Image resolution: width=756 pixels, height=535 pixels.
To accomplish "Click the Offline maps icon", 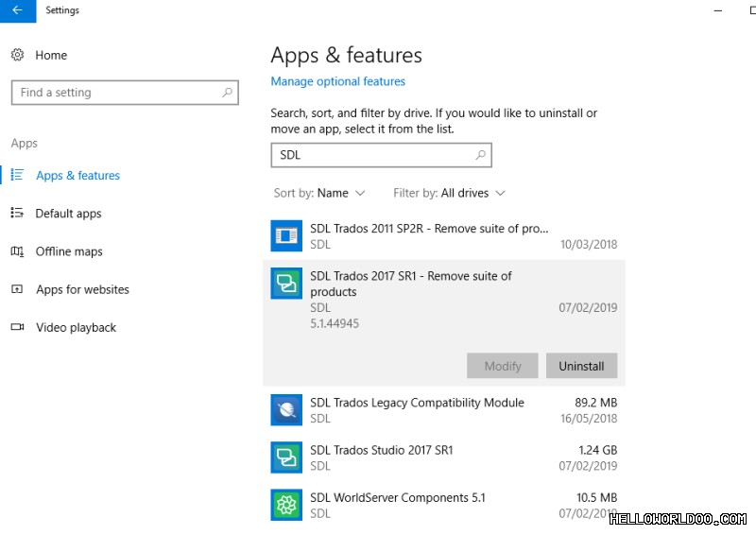I will (x=17, y=250).
